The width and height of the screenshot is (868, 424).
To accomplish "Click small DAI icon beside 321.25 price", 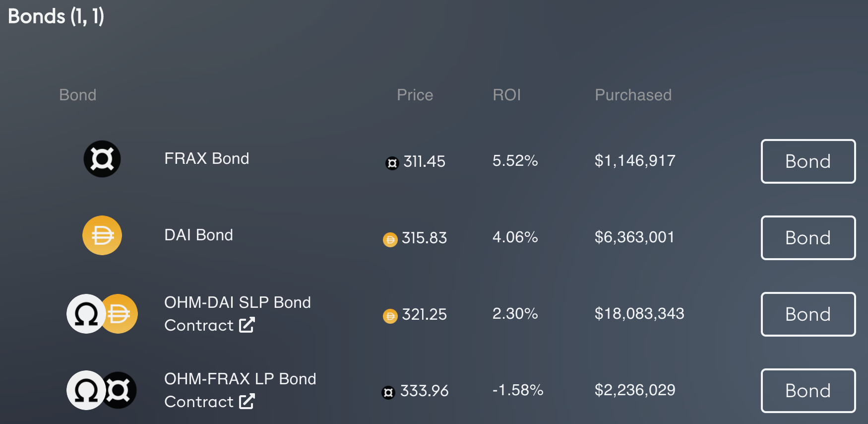I will pyautogui.click(x=390, y=316).
